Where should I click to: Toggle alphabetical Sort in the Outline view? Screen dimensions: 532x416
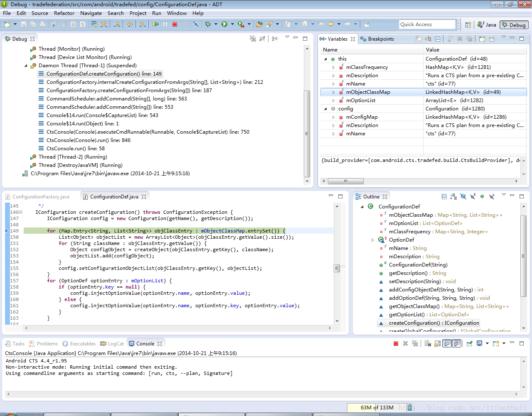(453, 196)
